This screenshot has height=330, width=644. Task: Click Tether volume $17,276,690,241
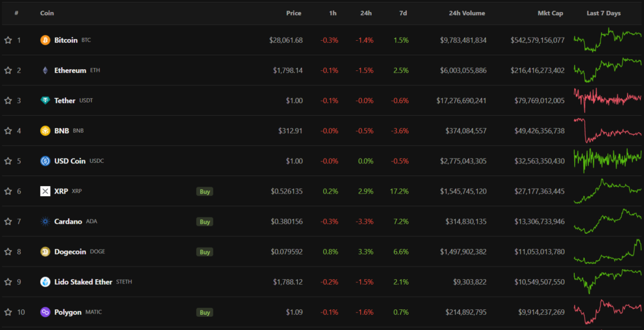pos(462,101)
